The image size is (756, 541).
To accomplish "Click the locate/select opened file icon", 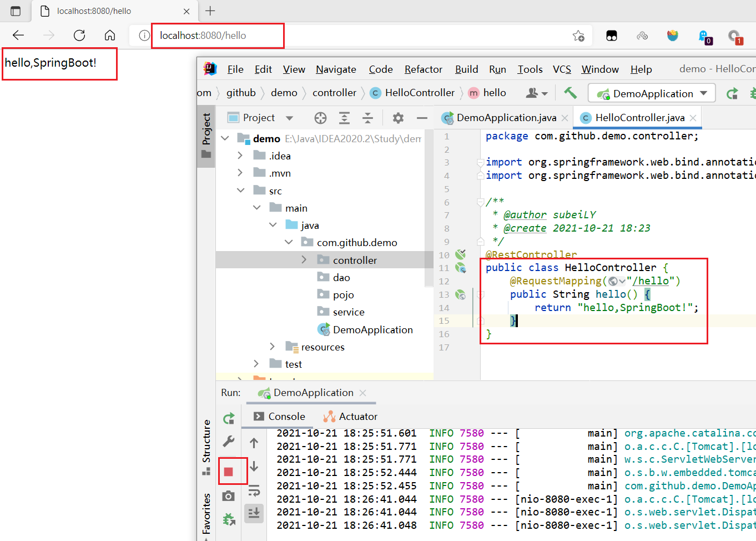I will pos(320,118).
